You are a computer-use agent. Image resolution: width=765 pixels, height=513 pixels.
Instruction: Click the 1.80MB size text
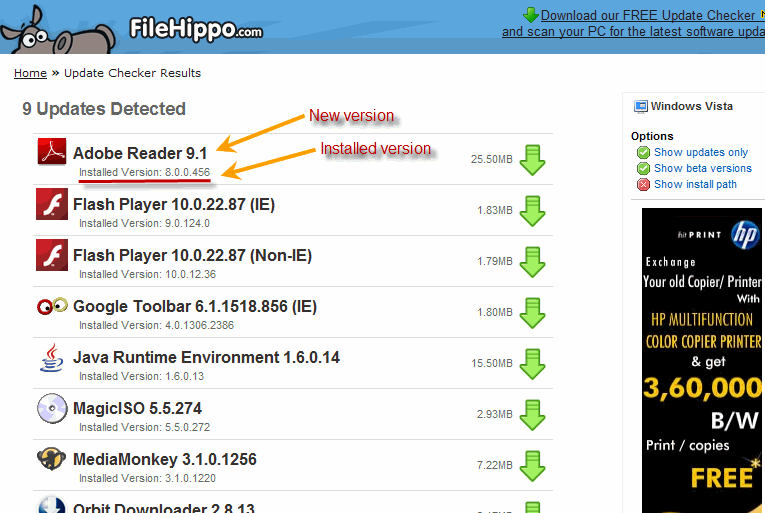(x=495, y=312)
